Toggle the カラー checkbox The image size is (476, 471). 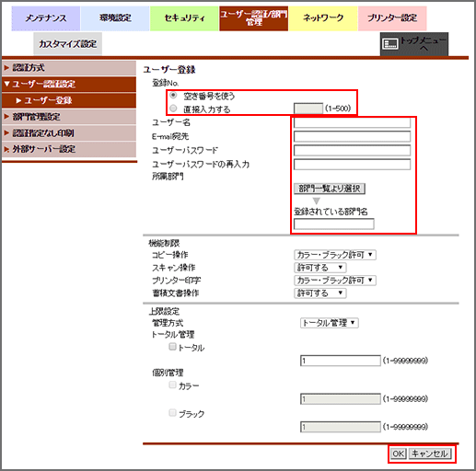(173, 385)
